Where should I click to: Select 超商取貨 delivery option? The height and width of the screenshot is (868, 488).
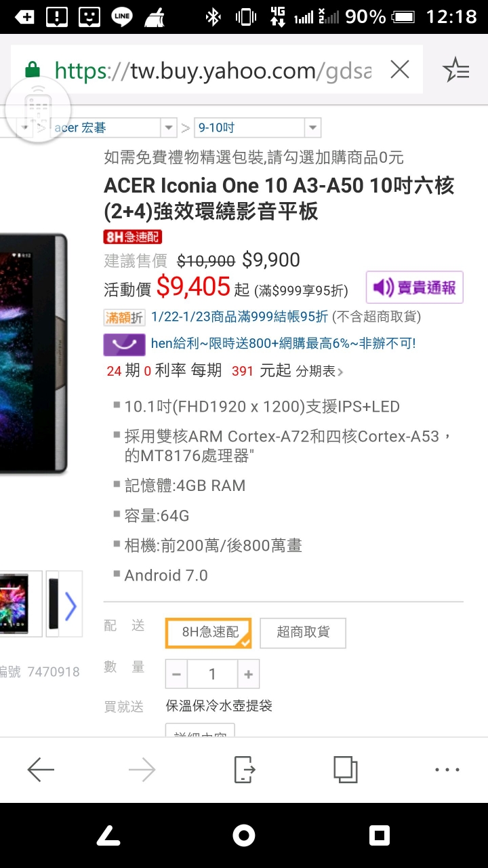(x=303, y=633)
